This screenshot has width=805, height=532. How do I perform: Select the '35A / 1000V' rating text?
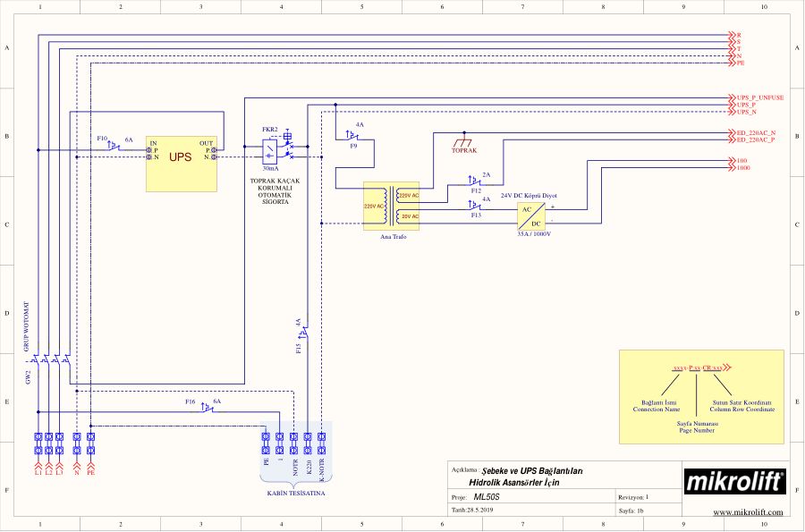click(534, 234)
